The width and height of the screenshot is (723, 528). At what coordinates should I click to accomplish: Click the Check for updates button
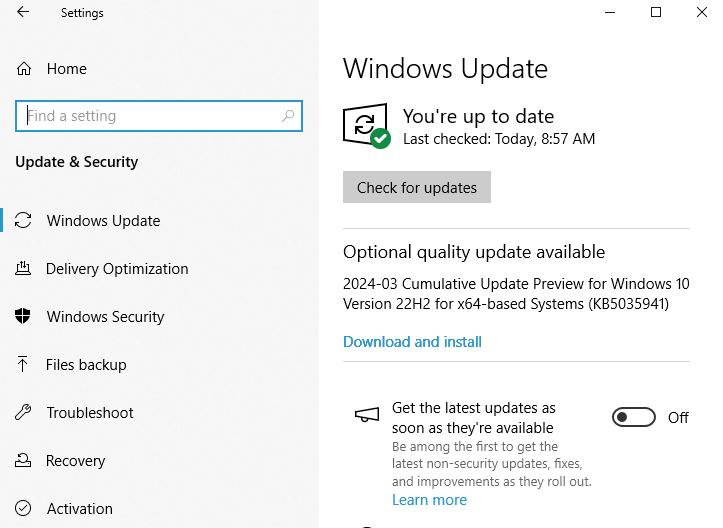click(417, 187)
